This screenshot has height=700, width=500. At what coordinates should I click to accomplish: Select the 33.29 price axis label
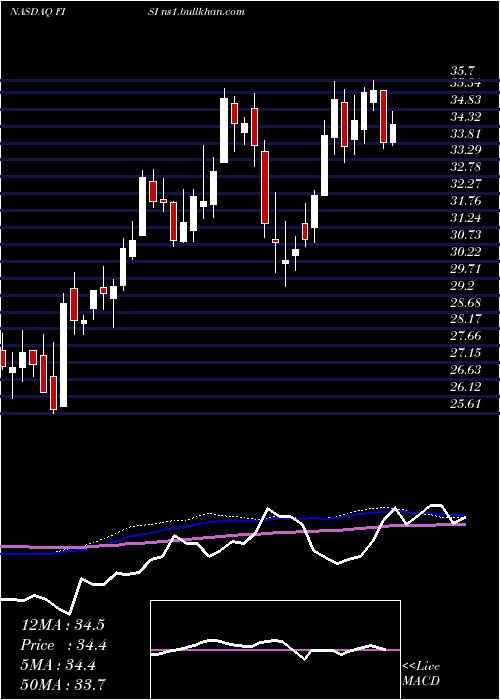(466, 150)
